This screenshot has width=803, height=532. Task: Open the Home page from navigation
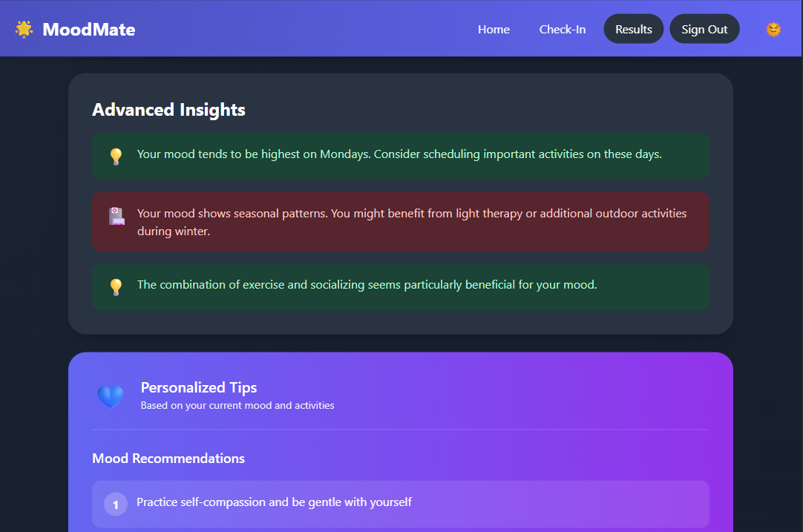pos(494,29)
